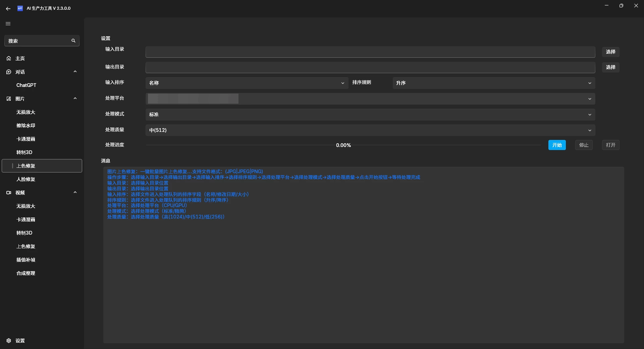Collapse the 视频 section chevron
The width and height of the screenshot is (644, 349).
click(75, 192)
